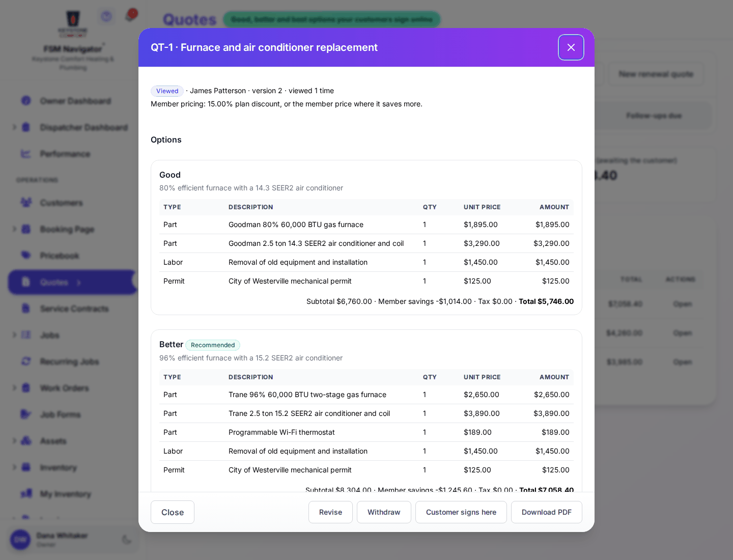This screenshot has width=733, height=560.
Task: Download the quote PDF
Action: coord(547,512)
